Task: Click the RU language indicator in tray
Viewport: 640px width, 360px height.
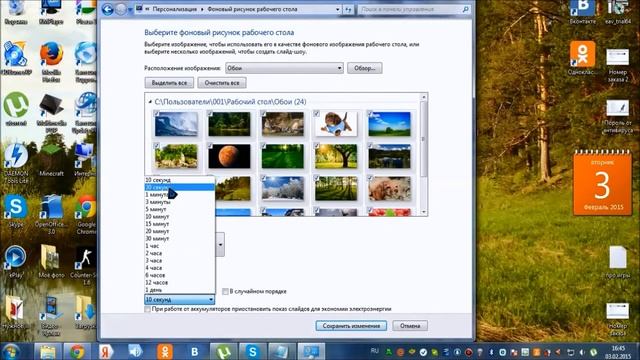Action: (375, 351)
